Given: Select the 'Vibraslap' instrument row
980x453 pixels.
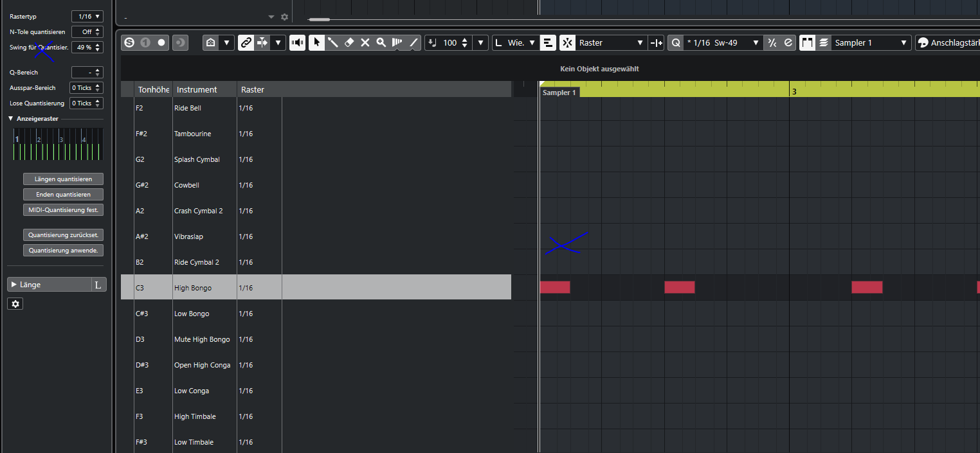Looking at the screenshot, I should coord(316,236).
